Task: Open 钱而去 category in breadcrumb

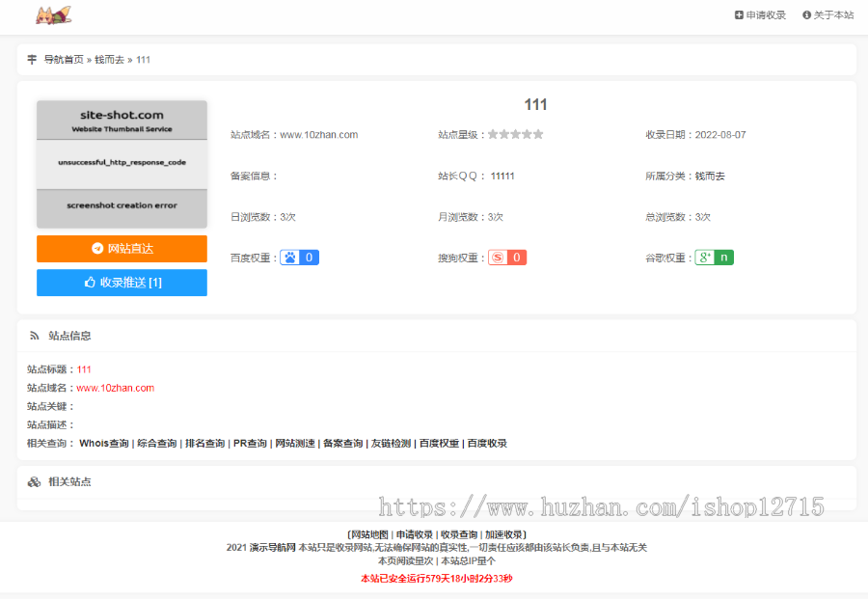Action: click(109, 59)
